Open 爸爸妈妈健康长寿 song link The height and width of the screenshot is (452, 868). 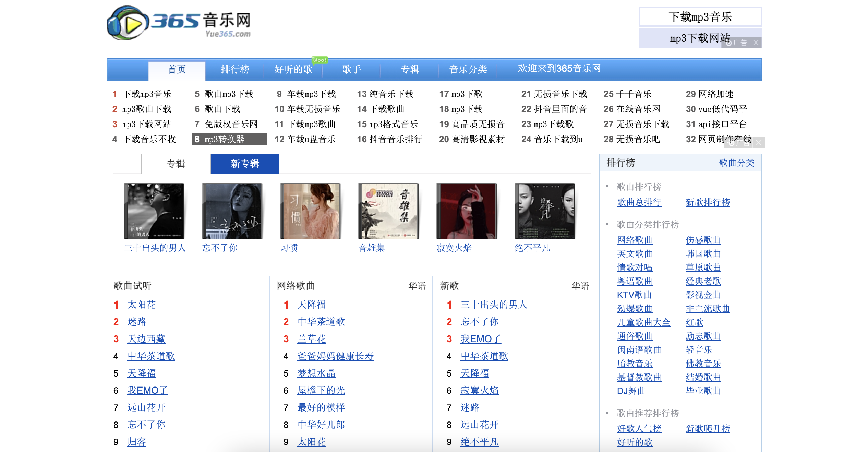pos(336,356)
